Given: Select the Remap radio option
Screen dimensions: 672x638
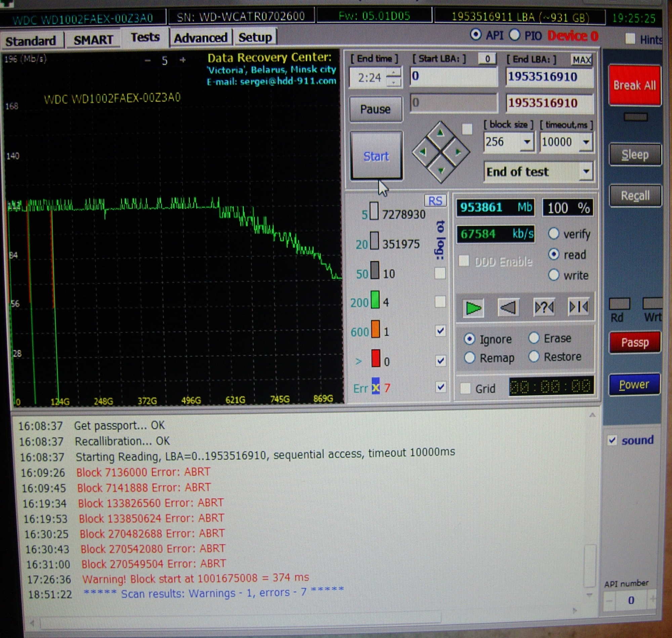Looking at the screenshot, I should point(470,358).
